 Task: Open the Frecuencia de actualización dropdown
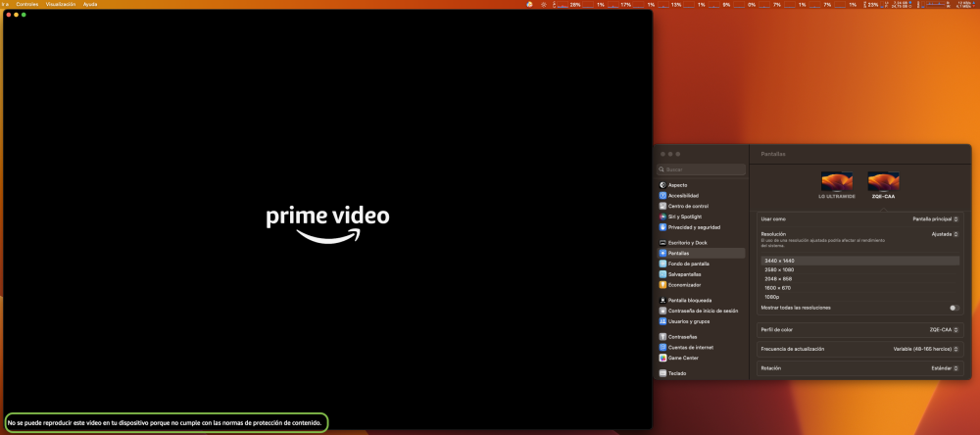[x=926, y=350]
